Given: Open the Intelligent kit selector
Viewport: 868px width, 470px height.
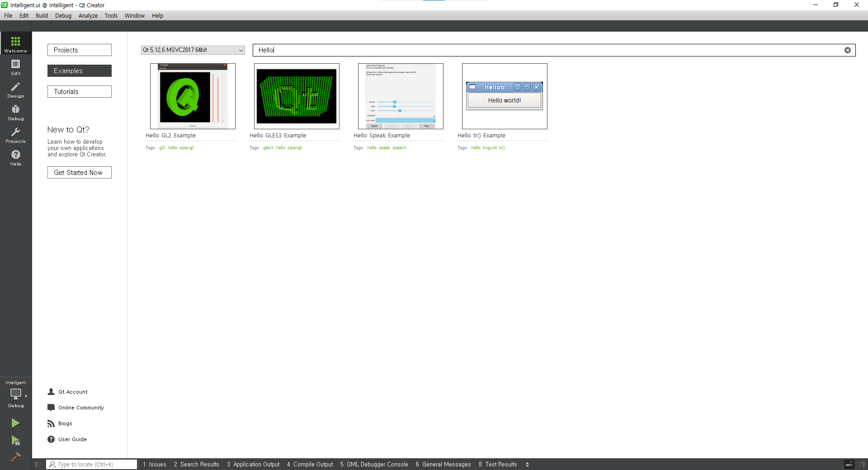Looking at the screenshot, I should click(x=16, y=395).
